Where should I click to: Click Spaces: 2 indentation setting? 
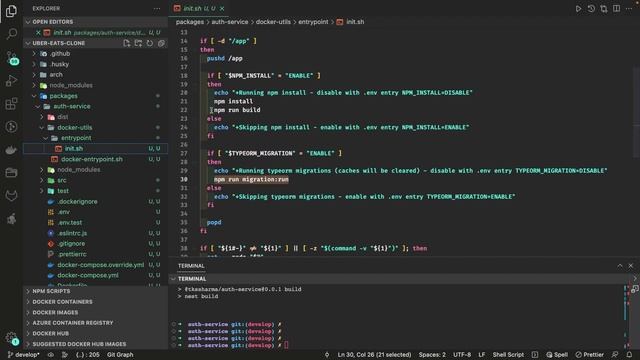point(432,355)
